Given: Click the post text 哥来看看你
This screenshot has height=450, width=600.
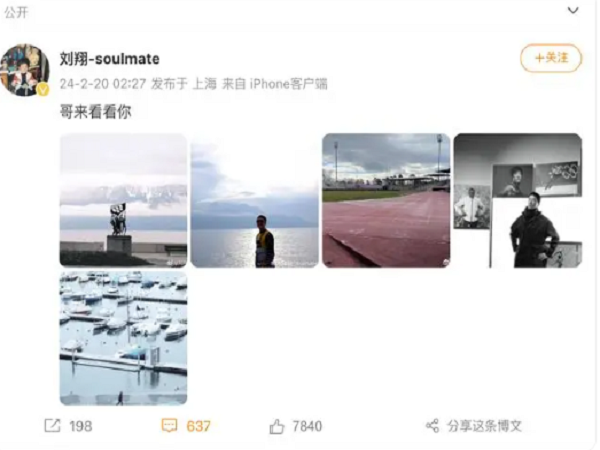Looking at the screenshot, I should tap(96, 112).
